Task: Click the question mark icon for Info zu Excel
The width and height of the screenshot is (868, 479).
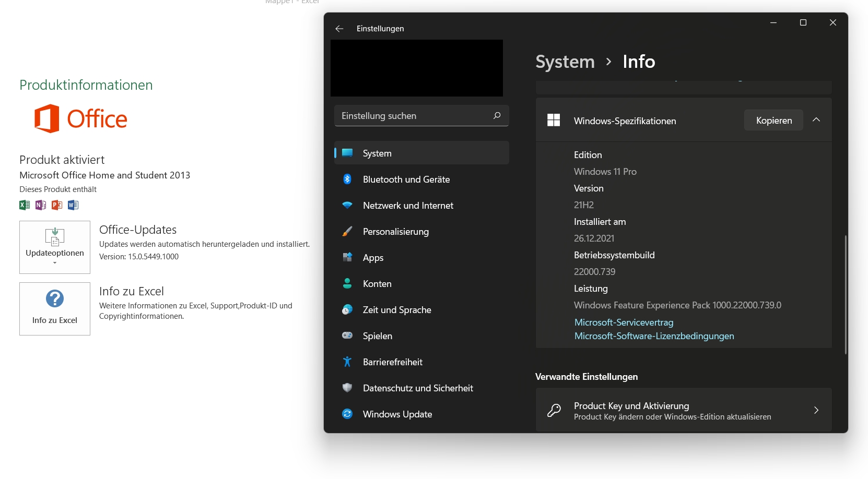Action: pos(55,298)
